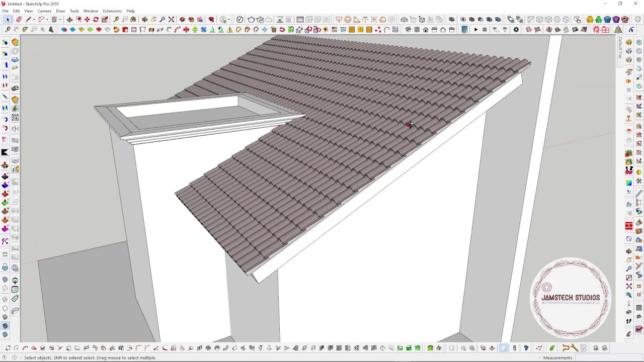Start render with the V-Ray teapot icon
Viewport: 644px width, 362px height.
coord(251,20)
